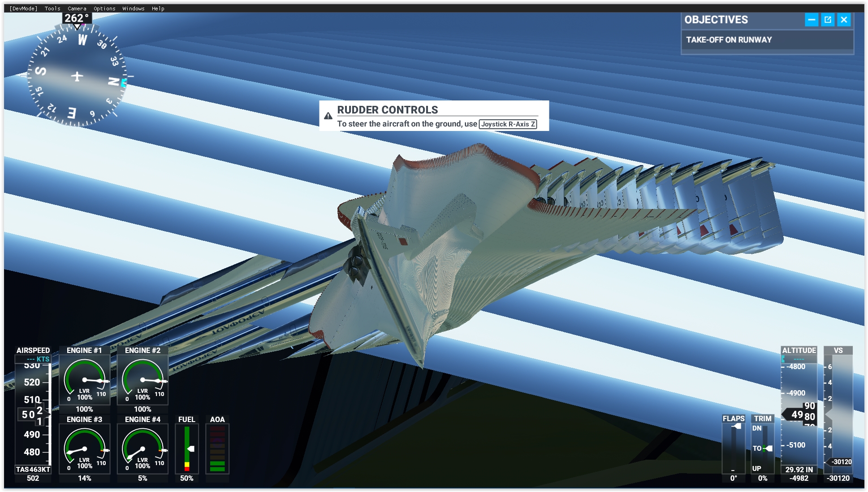Open the Options menu

[x=104, y=9]
